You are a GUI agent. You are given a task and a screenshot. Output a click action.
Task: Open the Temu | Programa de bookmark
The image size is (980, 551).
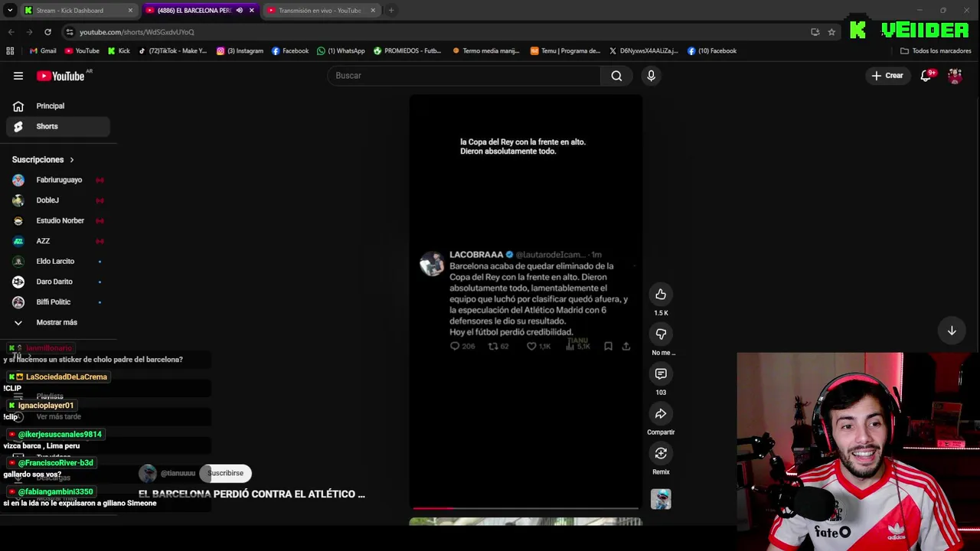click(566, 51)
